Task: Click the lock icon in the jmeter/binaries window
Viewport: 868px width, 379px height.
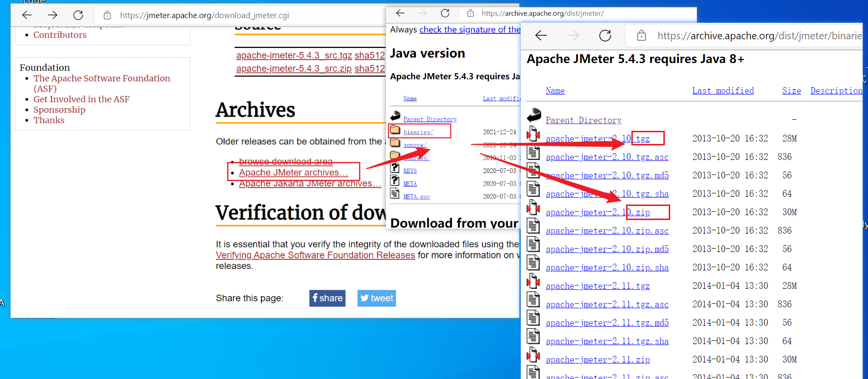Action: click(x=642, y=35)
